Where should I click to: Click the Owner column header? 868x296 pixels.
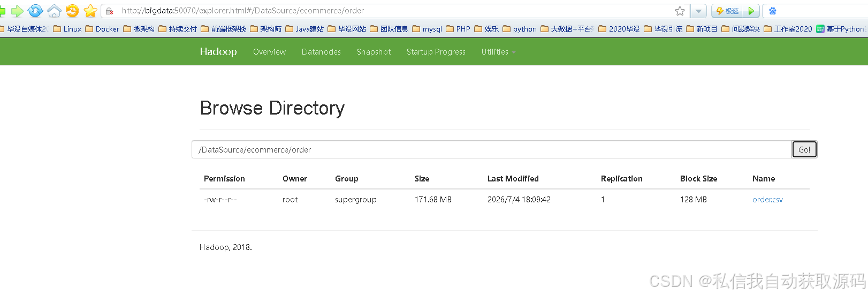(295, 179)
